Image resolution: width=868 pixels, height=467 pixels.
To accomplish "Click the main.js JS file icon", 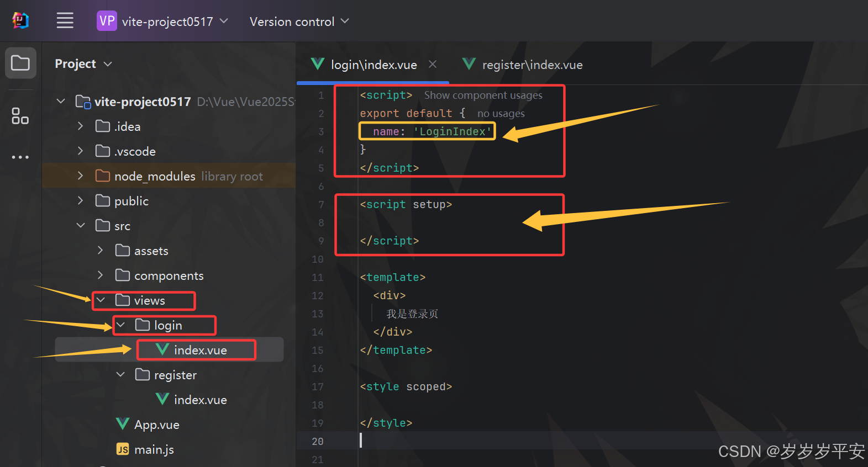I will (x=123, y=449).
